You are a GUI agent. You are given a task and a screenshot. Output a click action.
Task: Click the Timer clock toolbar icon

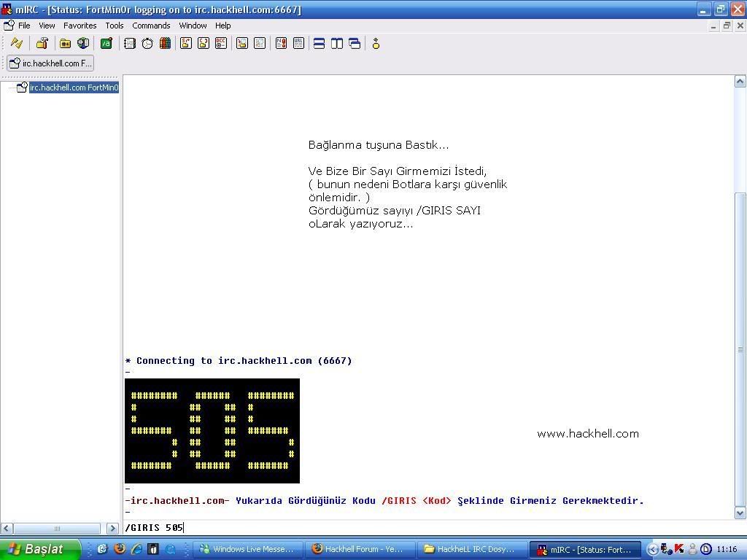[147, 43]
